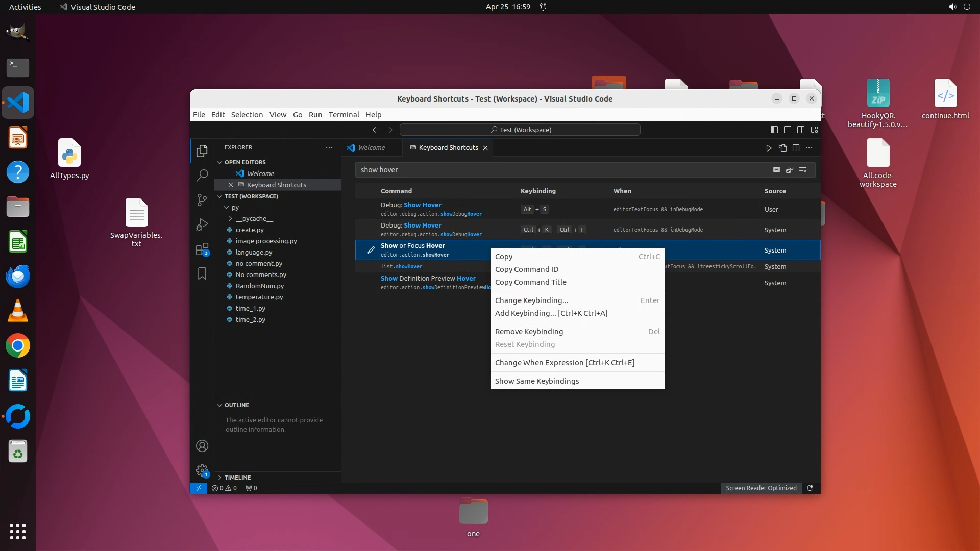980x551 pixels.
Task: Open Run and Debug view icon
Action: 202,224
